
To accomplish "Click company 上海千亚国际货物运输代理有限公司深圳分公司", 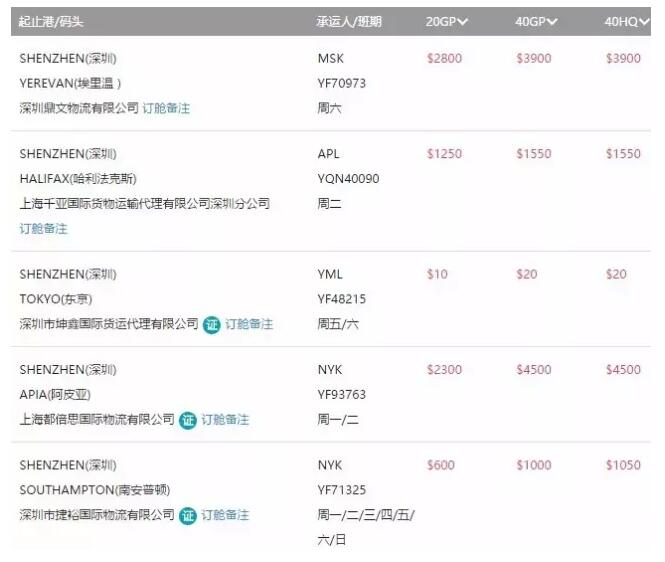I will pos(145,204).
